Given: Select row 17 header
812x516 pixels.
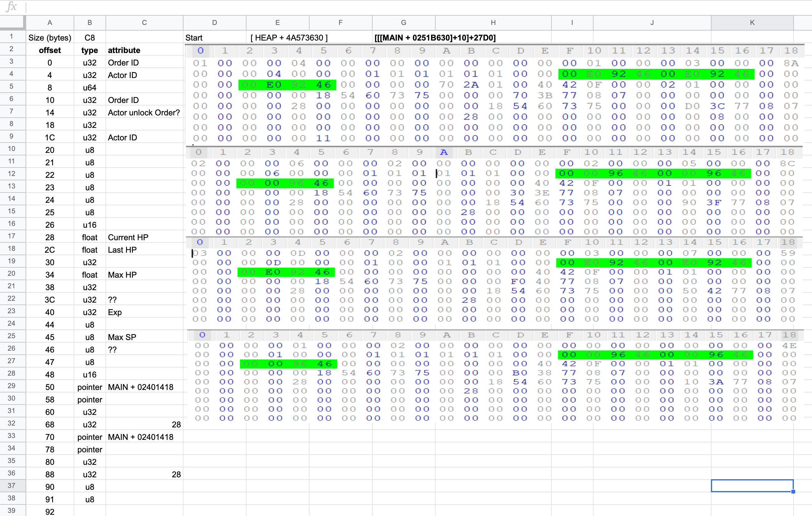Looking at the screenshot, I should 12,236.
